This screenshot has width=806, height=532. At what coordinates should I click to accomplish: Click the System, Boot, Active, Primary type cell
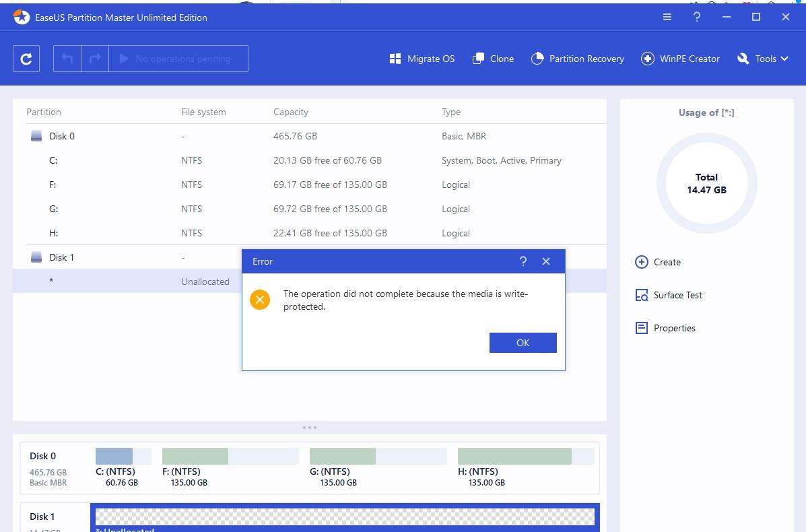(501, 160)
